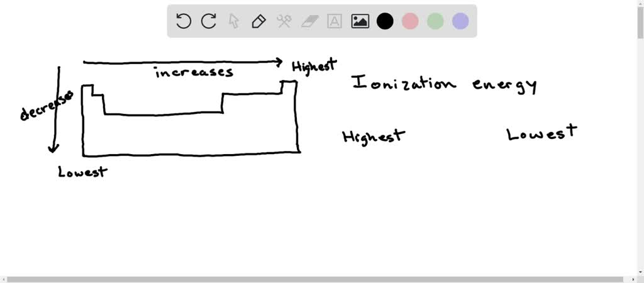Choose the pink pen color
644x283 pixels.
(x=410, y=21)
